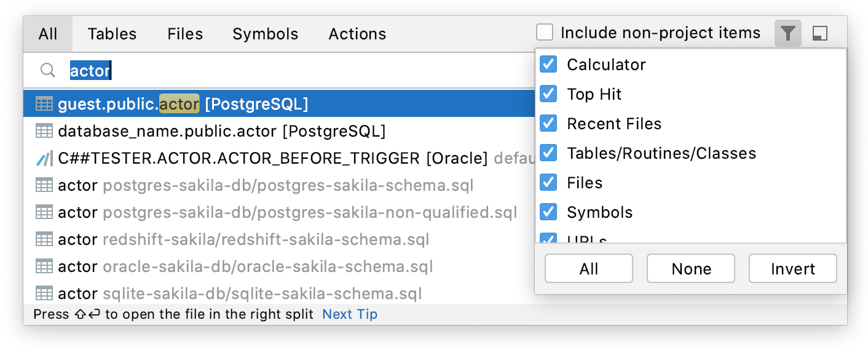Open the Actions tab

tap(357, 34)
